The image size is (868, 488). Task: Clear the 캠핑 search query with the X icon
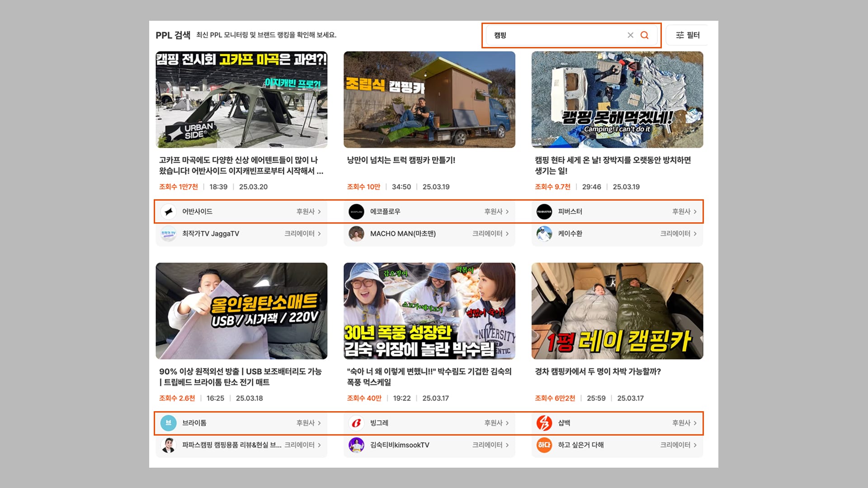tap(630, 35)
